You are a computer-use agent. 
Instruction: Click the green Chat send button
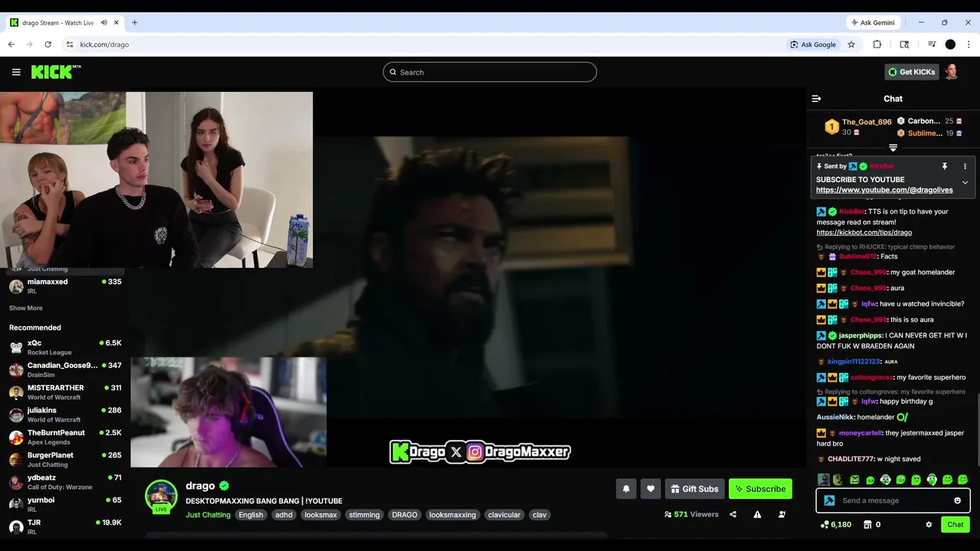[x=955, y=525]
